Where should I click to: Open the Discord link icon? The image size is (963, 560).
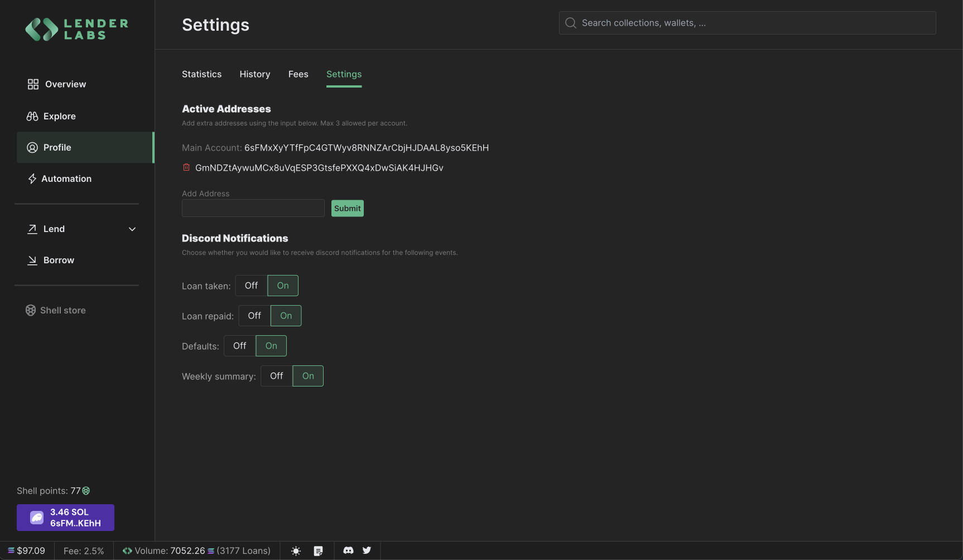[348, 551]
